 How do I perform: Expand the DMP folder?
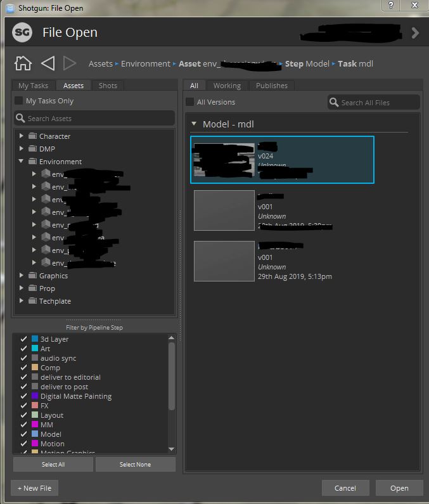pyautogui.click(x=21, y=148)
